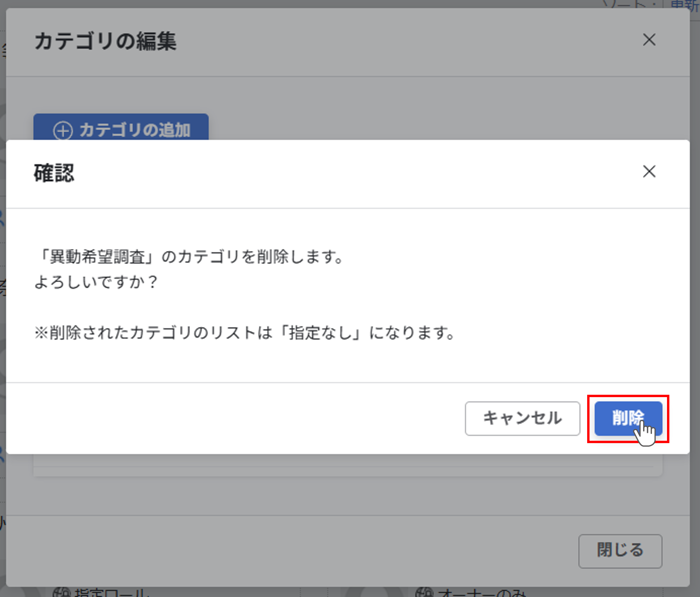Click the icon beside 指定ロール
700x597 pixels.
[x=61, y=592]
